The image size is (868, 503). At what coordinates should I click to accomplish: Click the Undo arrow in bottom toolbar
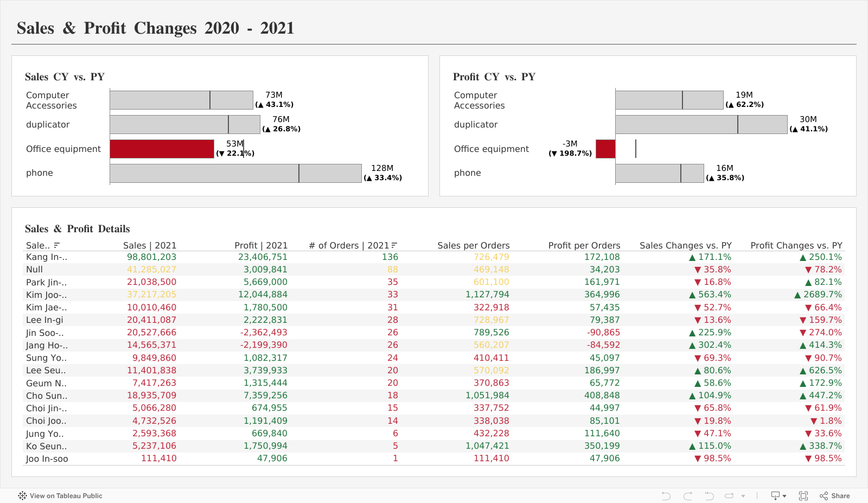[666, 496]
